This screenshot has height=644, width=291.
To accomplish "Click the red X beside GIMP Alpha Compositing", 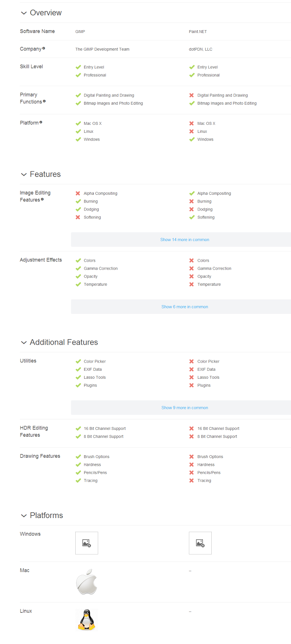I will pyautogui.click(x=78, y=194).
